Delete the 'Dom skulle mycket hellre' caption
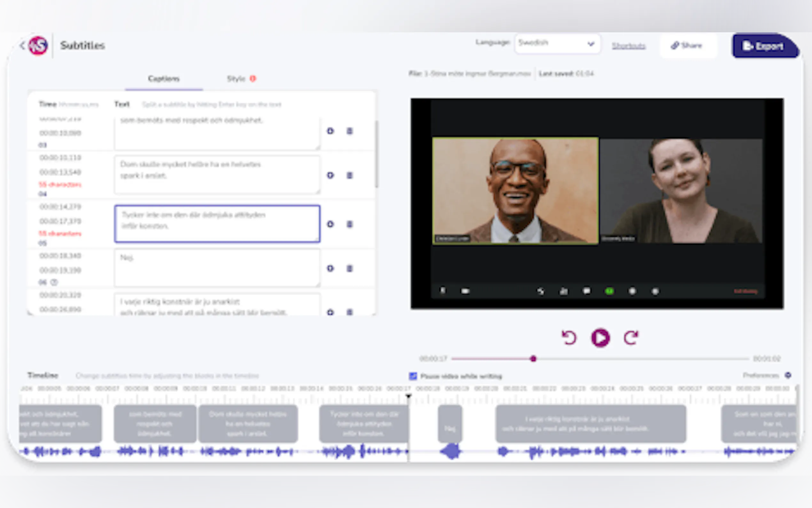Screen dimensions: 812x508 [349, 175]
